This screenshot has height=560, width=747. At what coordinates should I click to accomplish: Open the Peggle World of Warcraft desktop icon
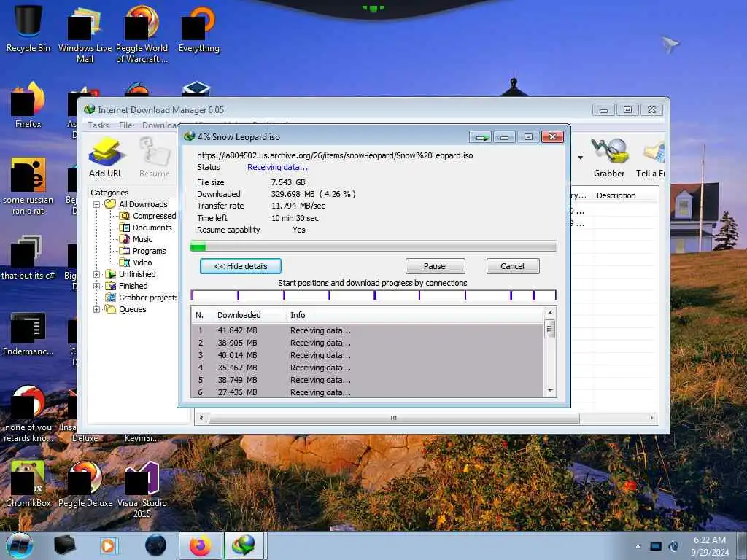(x=142, y=34)
